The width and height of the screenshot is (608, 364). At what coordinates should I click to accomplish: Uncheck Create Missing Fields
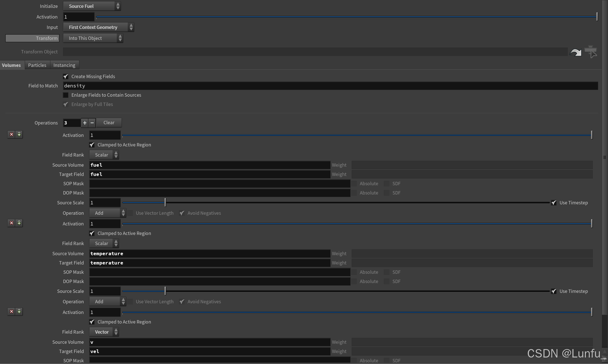(x=66, y=76)
